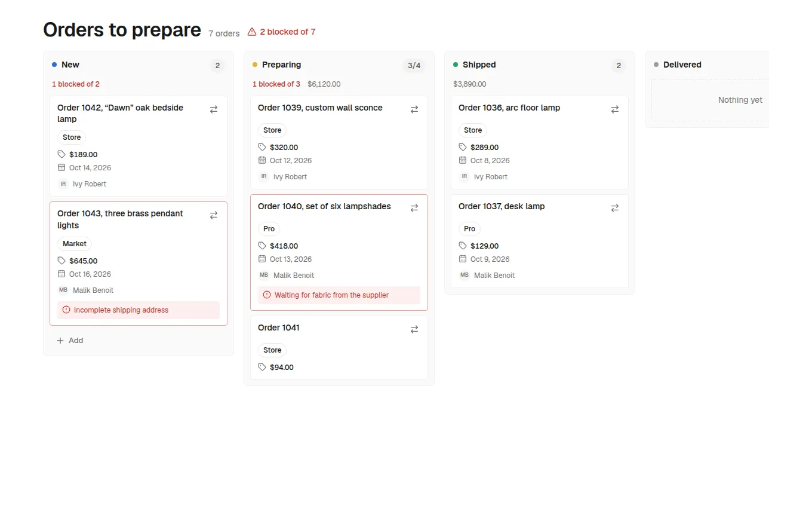
Task: Click the Waiting for fabric from the supplier notice
Action: 339,295
